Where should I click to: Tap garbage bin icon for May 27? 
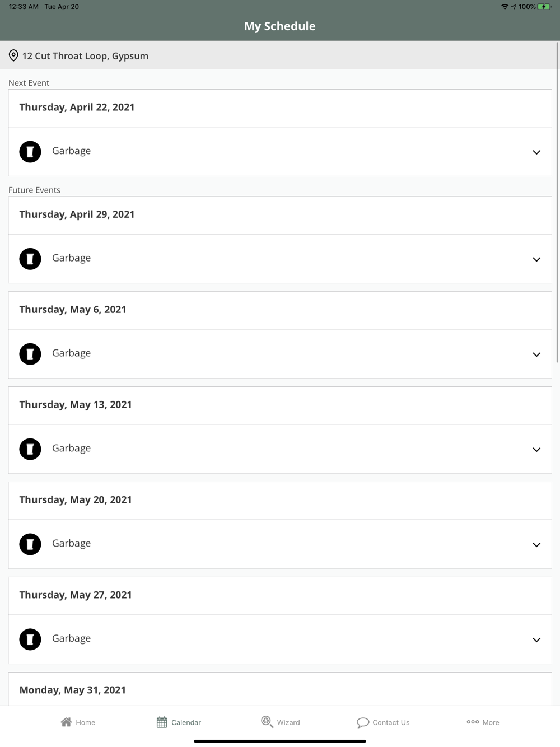click(30, 639)
